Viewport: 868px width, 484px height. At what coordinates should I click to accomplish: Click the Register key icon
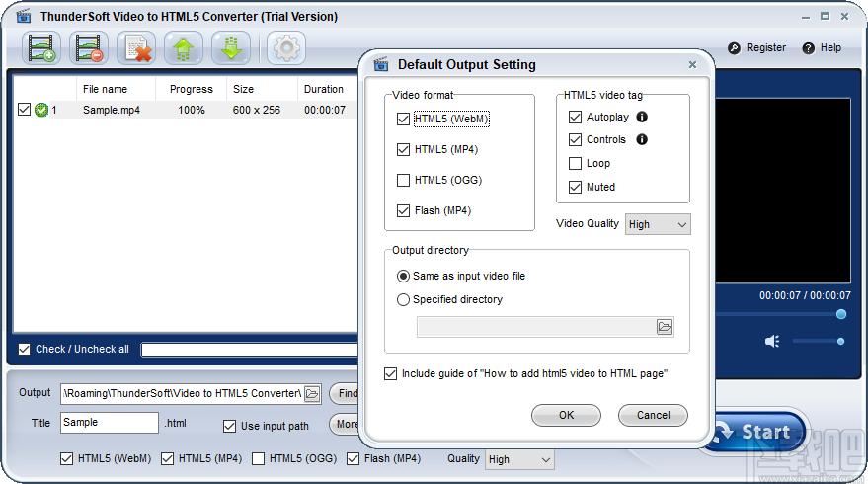(x=734, y=48)
